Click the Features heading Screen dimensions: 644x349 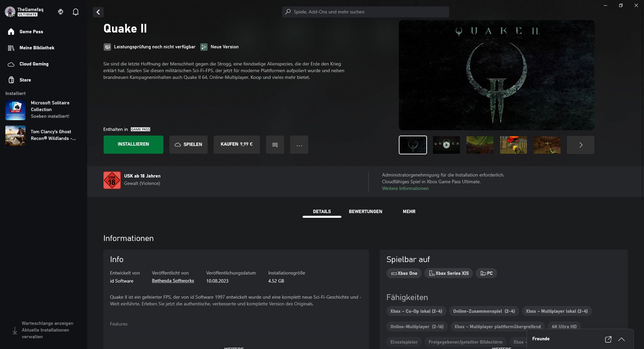coord(119,324)
